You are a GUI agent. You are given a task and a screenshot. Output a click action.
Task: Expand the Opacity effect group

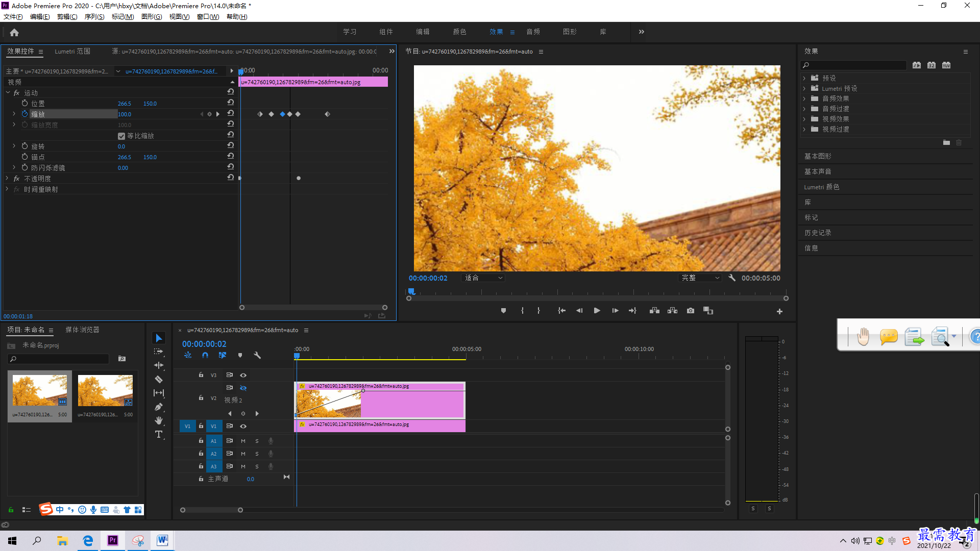(x=7, y=178)
